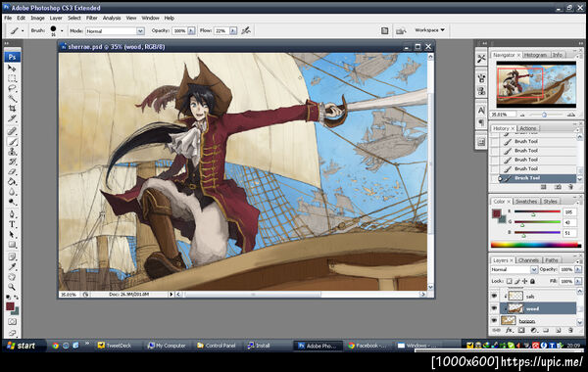Create new snapshot in History panel
The height and width of the screenshot is (372, 588).
[x=558, y=187]
